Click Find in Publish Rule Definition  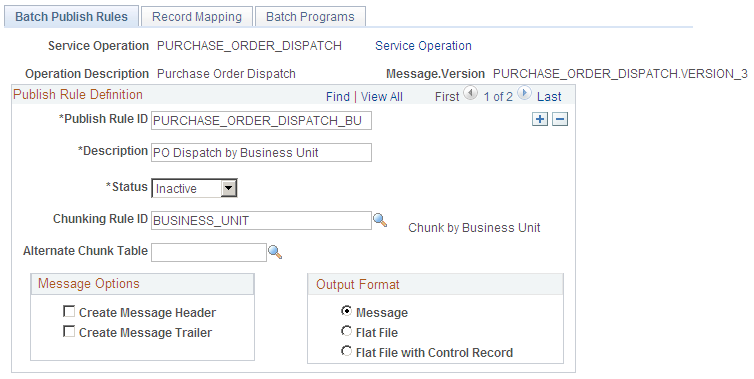click(338, 97)
